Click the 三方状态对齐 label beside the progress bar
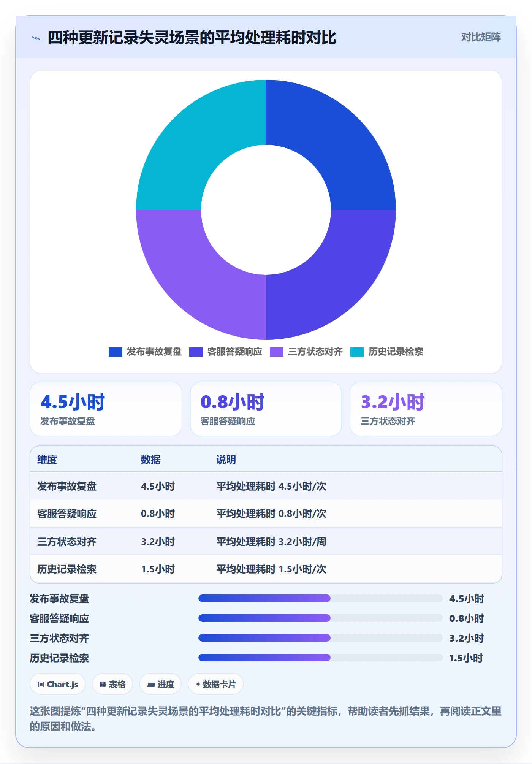 [59, 638]
